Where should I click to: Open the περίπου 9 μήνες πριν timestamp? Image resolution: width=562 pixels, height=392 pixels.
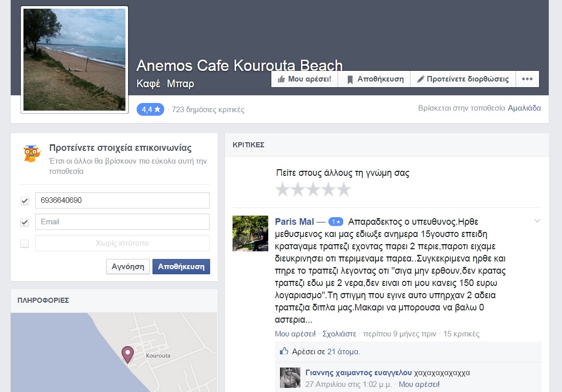(x=400, y=334)
